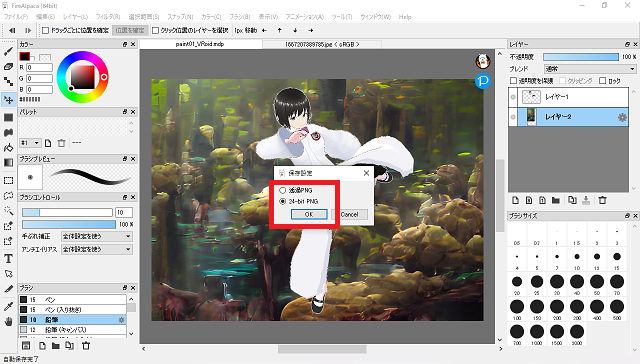The image size is (640, 364).
Task: Select the Dot pixel tool
Action: (8, 81)
